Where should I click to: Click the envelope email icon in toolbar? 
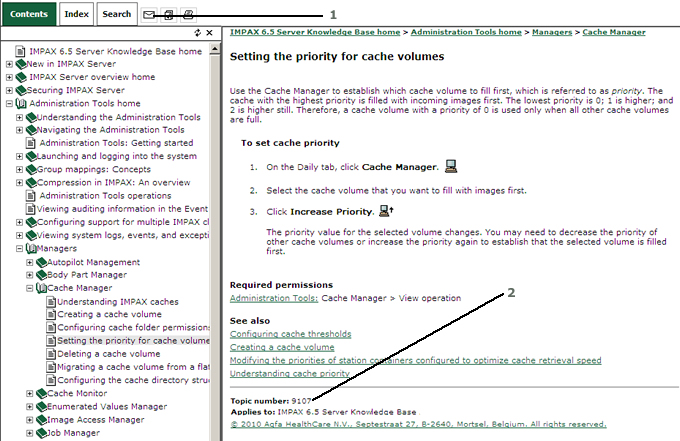pyautogui.click(x=149, y=15)
